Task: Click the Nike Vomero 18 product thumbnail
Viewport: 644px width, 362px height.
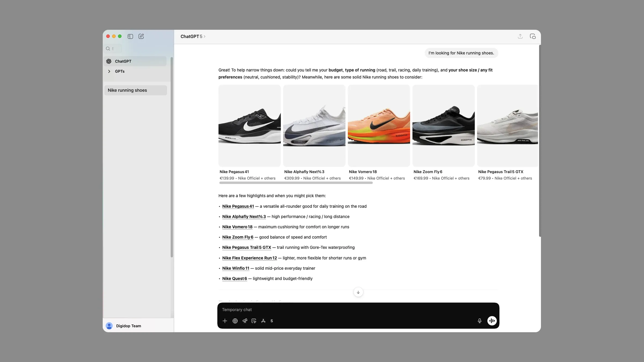Action: (x=379, y=125)
